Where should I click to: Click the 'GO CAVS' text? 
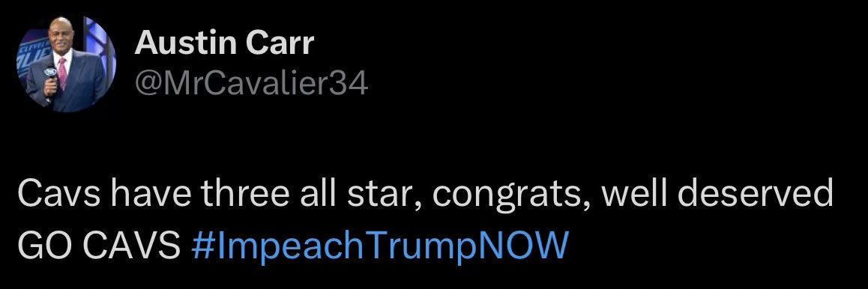tap(99, 244)
